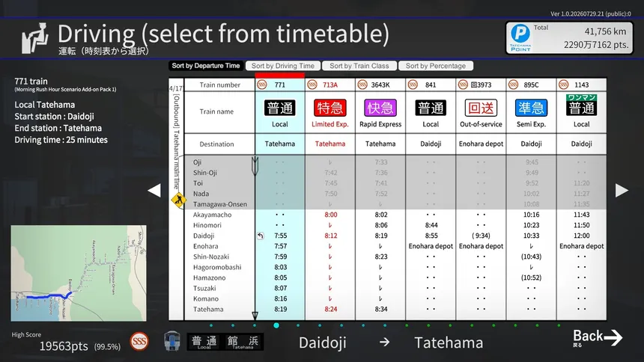Click the Hagoromobashi station row label

click(217, 267)
